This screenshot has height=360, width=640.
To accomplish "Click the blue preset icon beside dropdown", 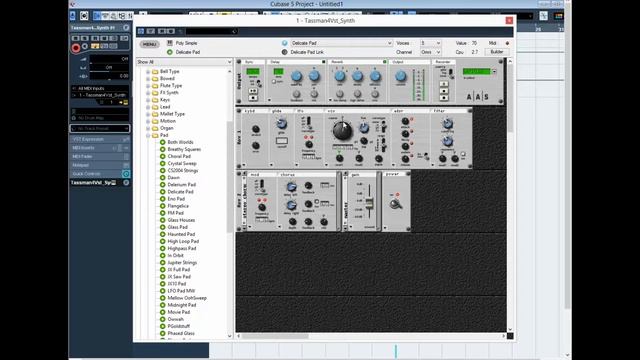I will point(284,43).
